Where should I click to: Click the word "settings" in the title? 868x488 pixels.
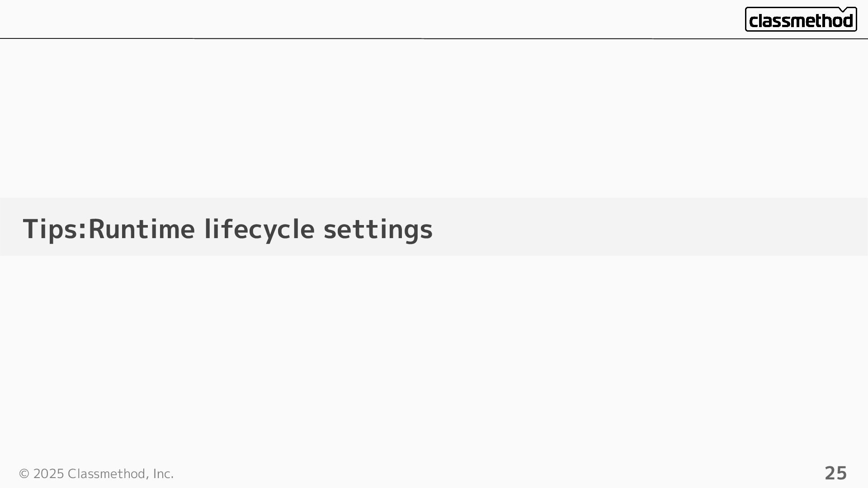378,229
